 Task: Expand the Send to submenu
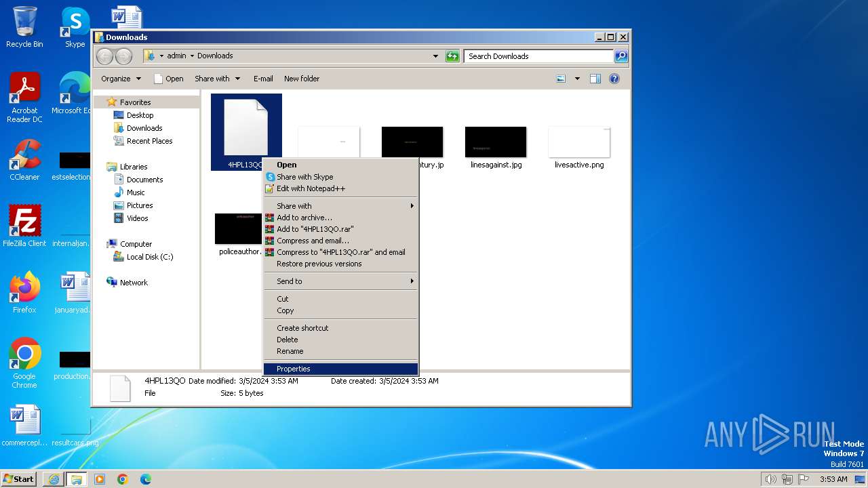[x=340, y=281]
